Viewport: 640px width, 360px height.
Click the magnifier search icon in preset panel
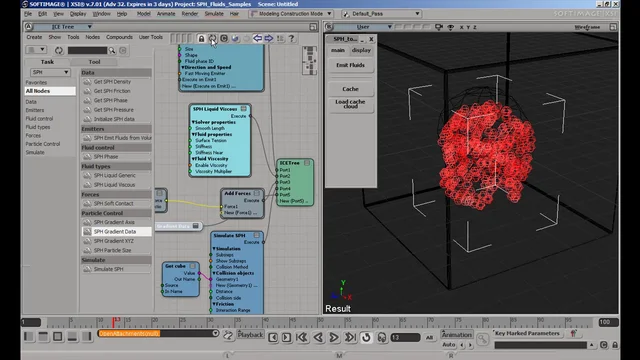coord(112,51)
